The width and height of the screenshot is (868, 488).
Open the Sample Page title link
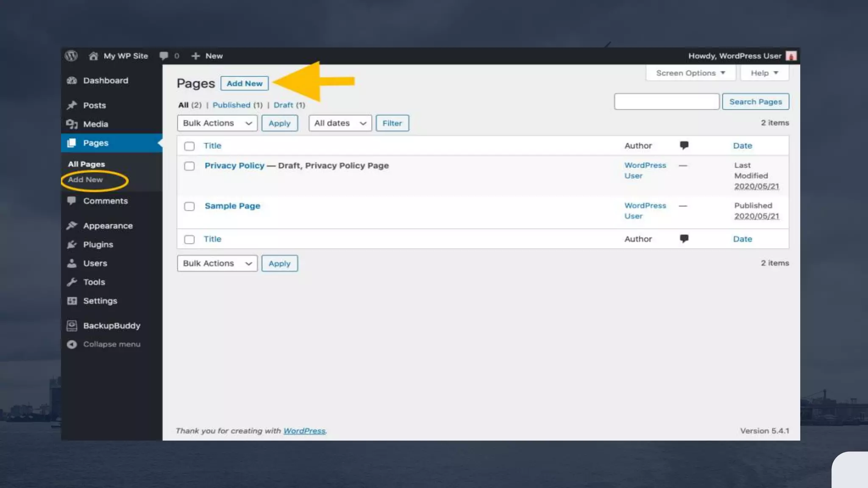coord(232,206)
